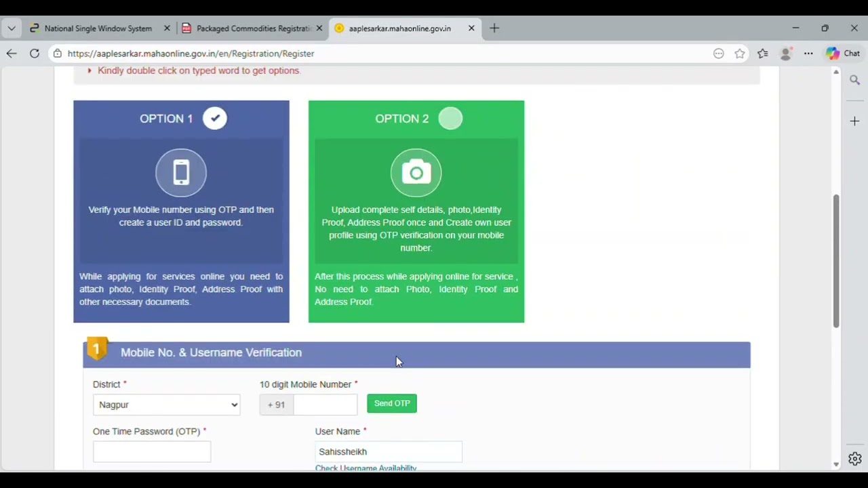The image size is (868, 488).
Task: Go back to previous page
Action: [12, 54]
